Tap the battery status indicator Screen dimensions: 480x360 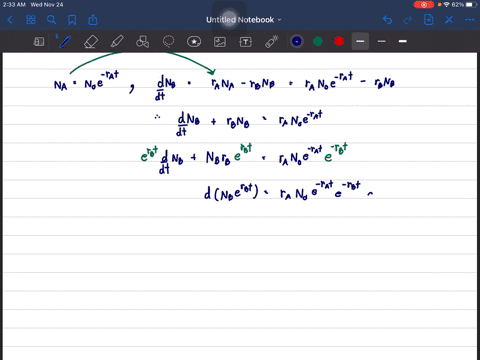point(471,5)
